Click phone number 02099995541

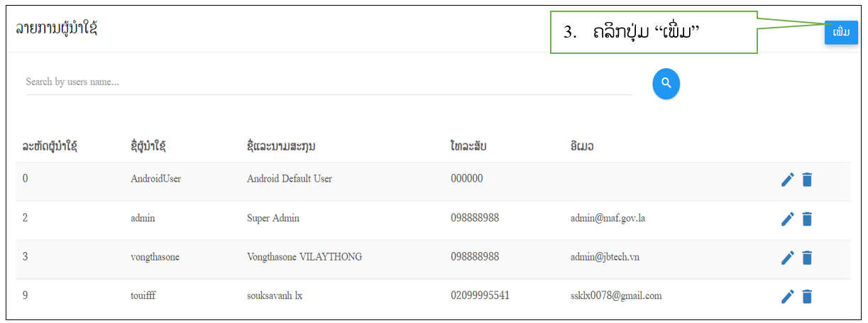click(x=480, y=295)
